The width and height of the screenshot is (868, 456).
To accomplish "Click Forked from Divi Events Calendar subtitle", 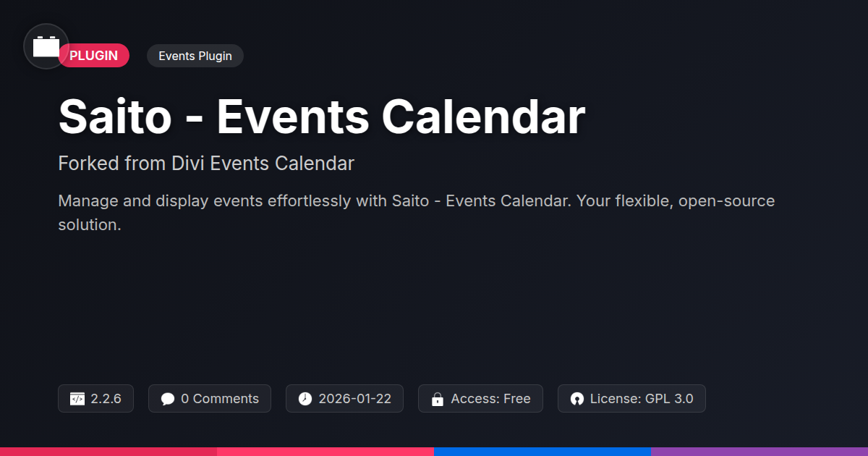I will pos(206,164).
